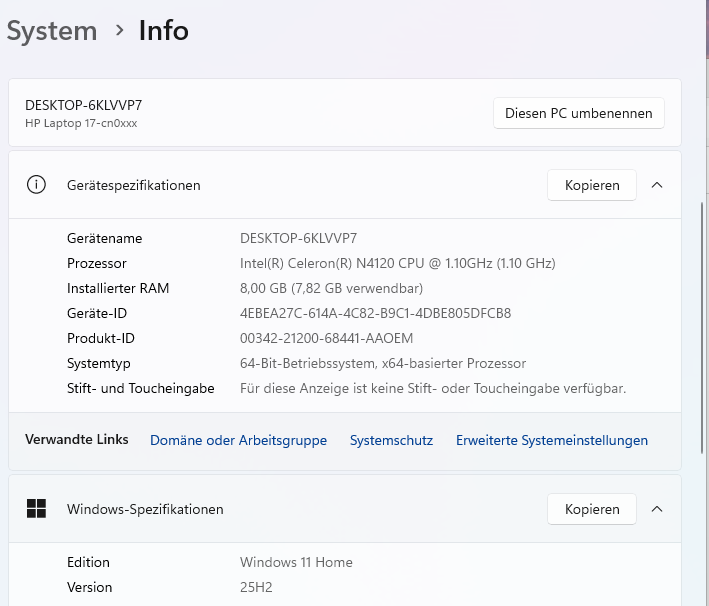Select the Geräte-ID value 4EBEA27C-614A
Screen dimensions: 709x606
tap(375, 313)
